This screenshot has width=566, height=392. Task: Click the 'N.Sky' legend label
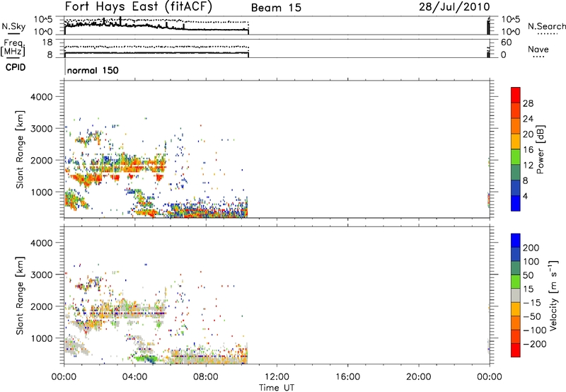[x=13, y=26]
